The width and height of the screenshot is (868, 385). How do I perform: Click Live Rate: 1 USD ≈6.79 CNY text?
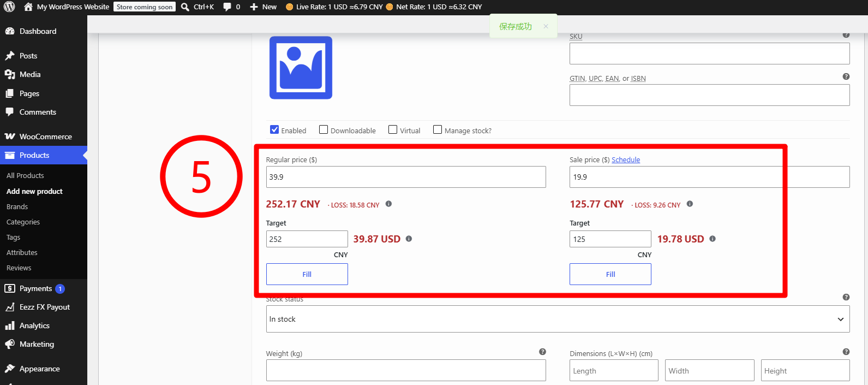(x=339, y=7)
